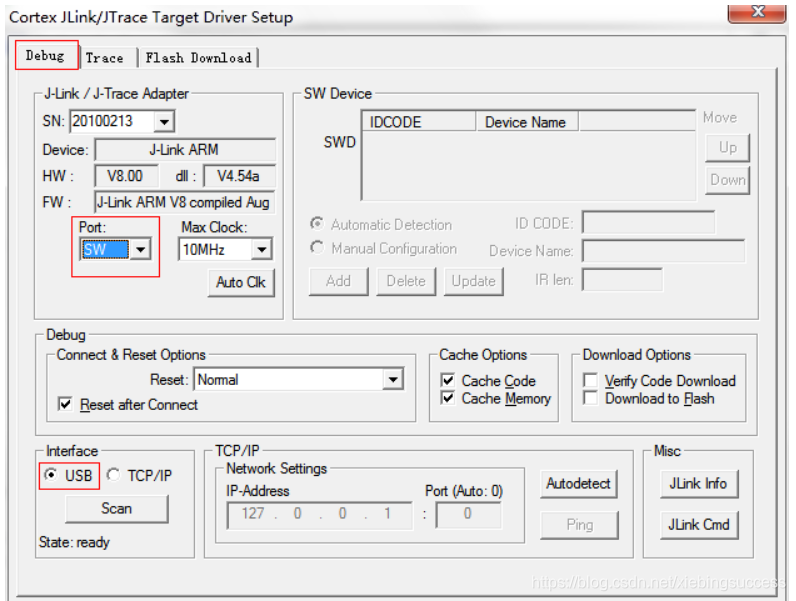This screenshot has height=601, width=796.
Task: Click the Device Name input field
Action: coord(664,251)
